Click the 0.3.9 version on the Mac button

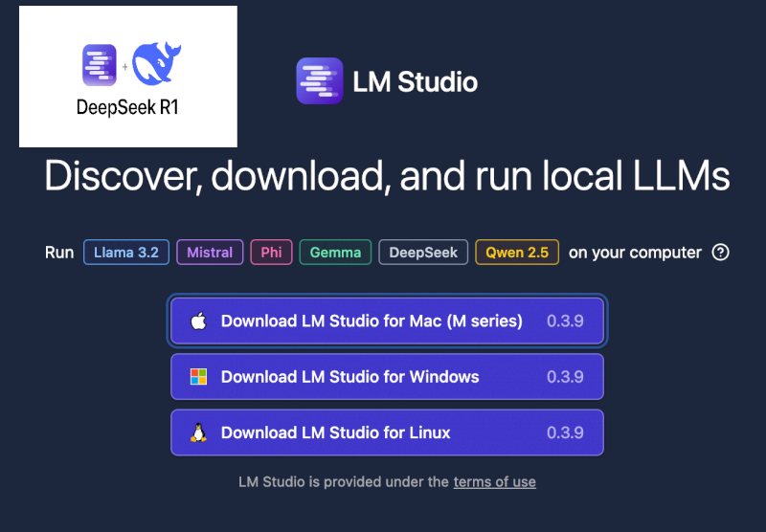tap(565, 321)
